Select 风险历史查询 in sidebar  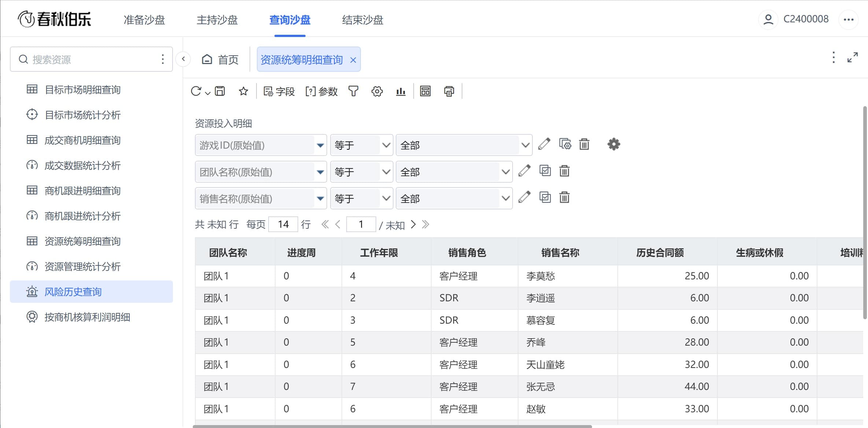click(x=92, y=292)
